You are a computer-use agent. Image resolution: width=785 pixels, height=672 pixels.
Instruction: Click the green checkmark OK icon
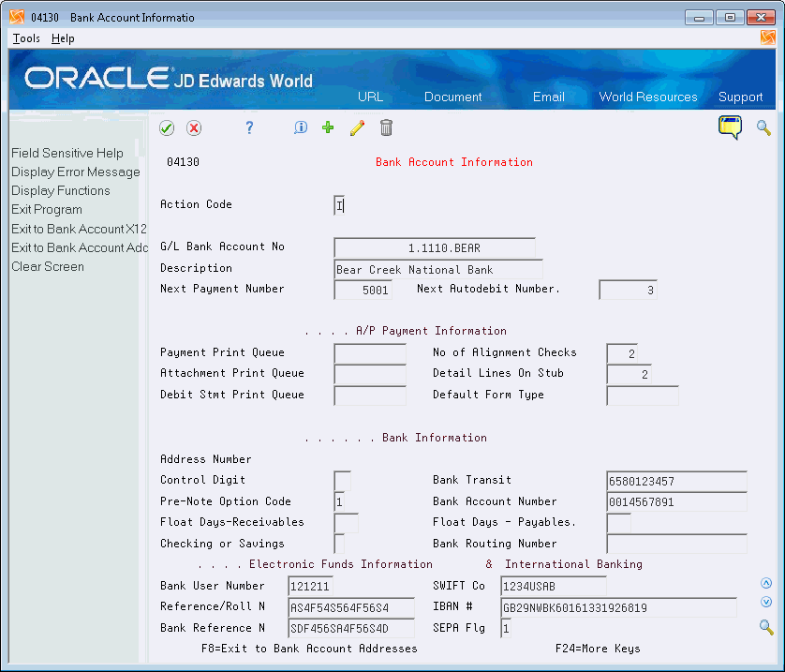167,128
